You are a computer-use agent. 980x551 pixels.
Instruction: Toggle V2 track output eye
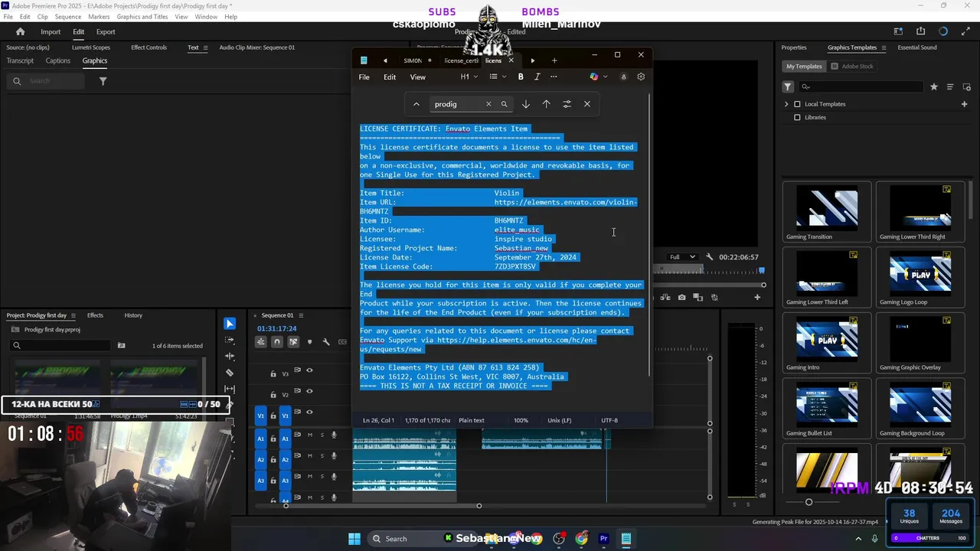tap(309, 391)
